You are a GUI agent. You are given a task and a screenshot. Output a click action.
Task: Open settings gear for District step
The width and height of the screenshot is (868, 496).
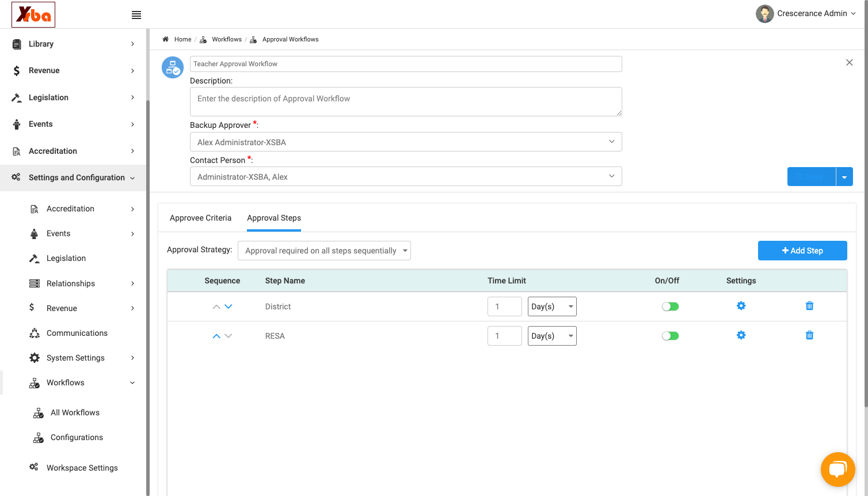point(741,306)
